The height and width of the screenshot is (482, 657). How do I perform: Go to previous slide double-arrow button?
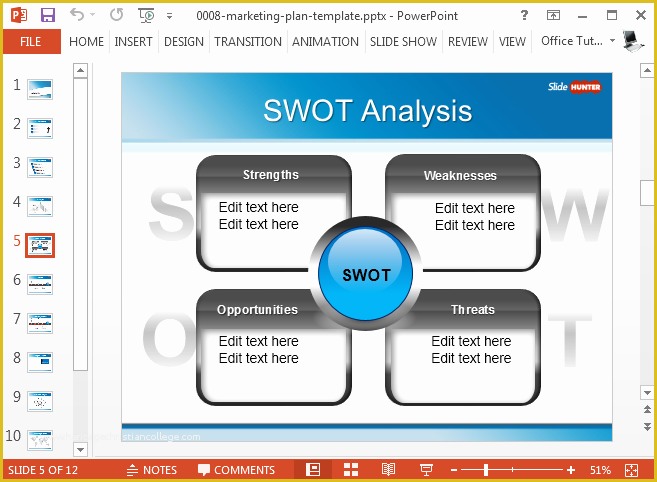click(647, 409)
